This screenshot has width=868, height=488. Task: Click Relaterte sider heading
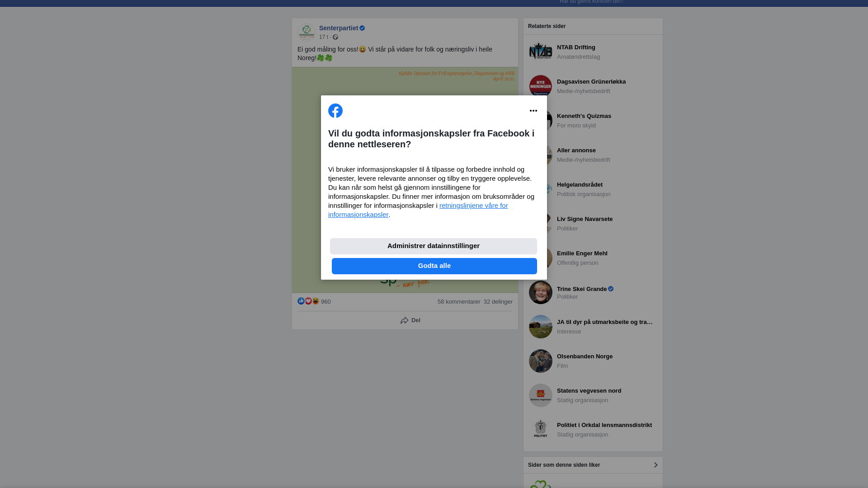[x=547, y=26]
